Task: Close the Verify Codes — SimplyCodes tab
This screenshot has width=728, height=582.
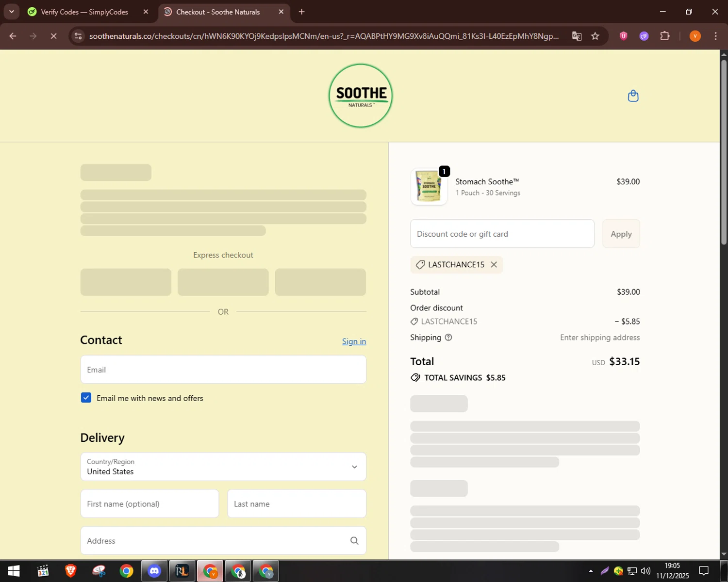Action: click(x=146, y=12)
